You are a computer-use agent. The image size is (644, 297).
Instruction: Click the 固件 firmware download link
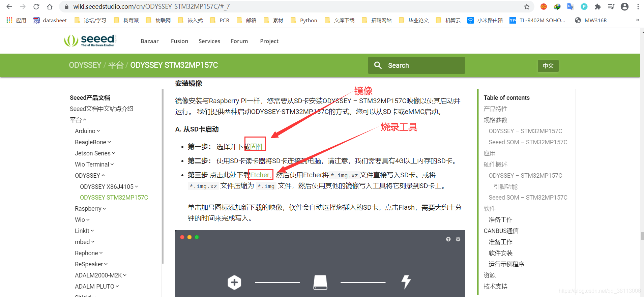(257, 147)
